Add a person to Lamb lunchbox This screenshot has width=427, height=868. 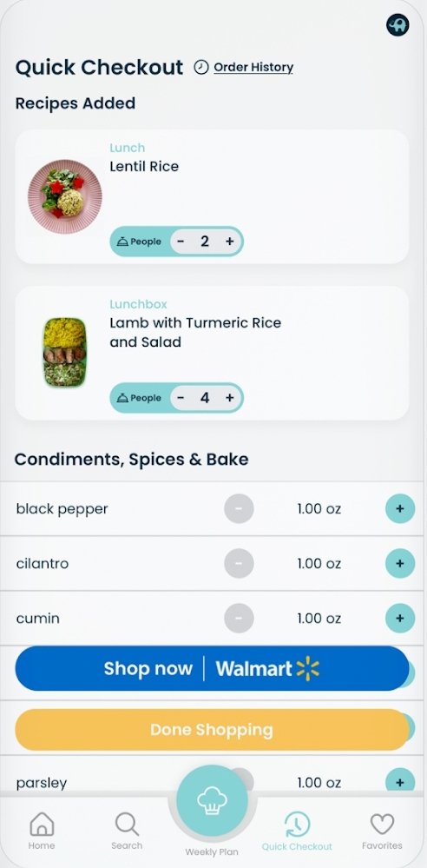pyautogui.click(x=229, y=397)
